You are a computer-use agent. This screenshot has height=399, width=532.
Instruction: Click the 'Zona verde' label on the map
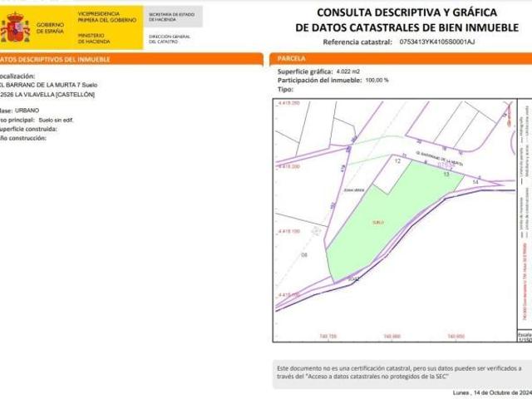click(x=354, y=190)
